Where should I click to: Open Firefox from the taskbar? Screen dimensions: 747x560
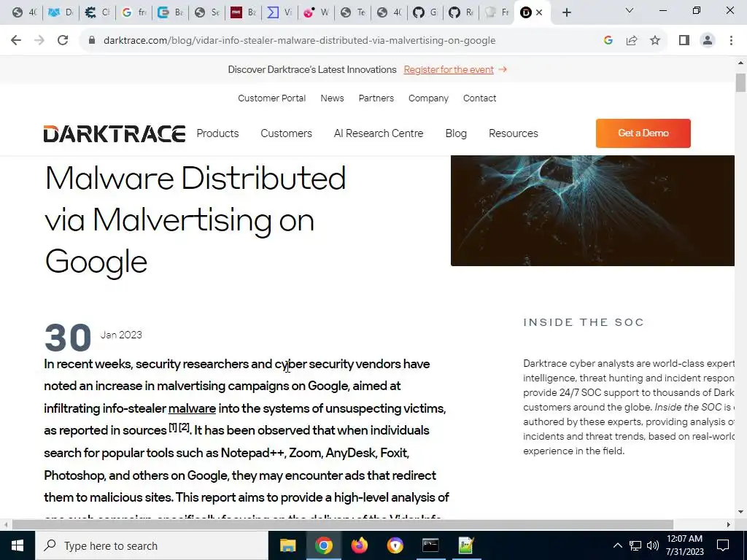(x=359, y=545)
